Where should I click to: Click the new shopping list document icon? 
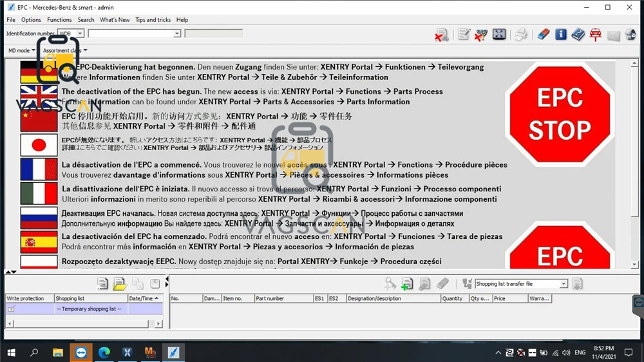tap(102, 283)
